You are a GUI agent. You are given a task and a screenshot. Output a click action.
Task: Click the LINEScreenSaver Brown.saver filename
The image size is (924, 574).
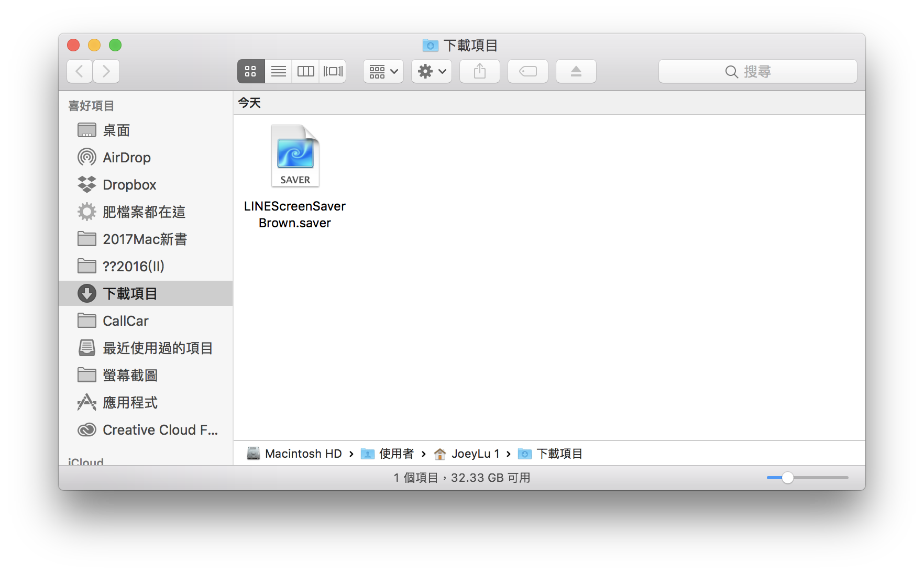[x=295, y=215]
